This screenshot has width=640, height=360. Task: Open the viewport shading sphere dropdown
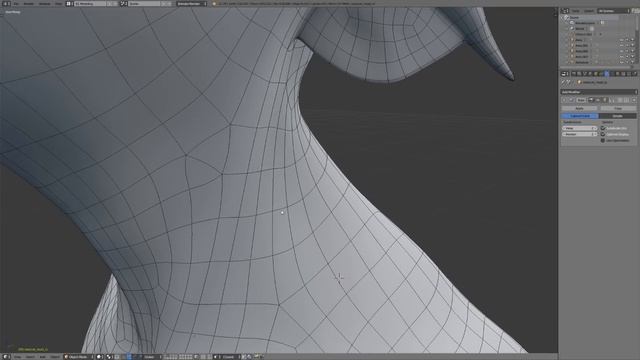pos(100,357)
